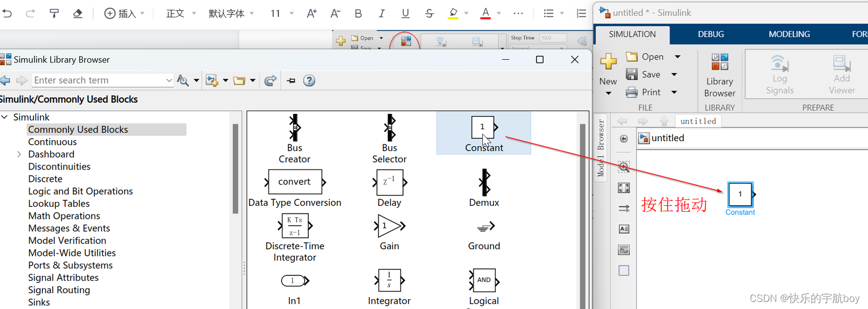The width and height of the screenshot is (868, 309).
Task: Click the new model icon in Library Browser
Action: coord(212,80)
